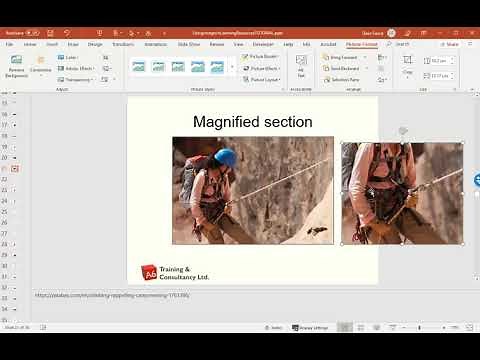Viewport: 480px width, 360px height.
Task: Click the Notes button in status bar
Action: [x=274, y=328]
